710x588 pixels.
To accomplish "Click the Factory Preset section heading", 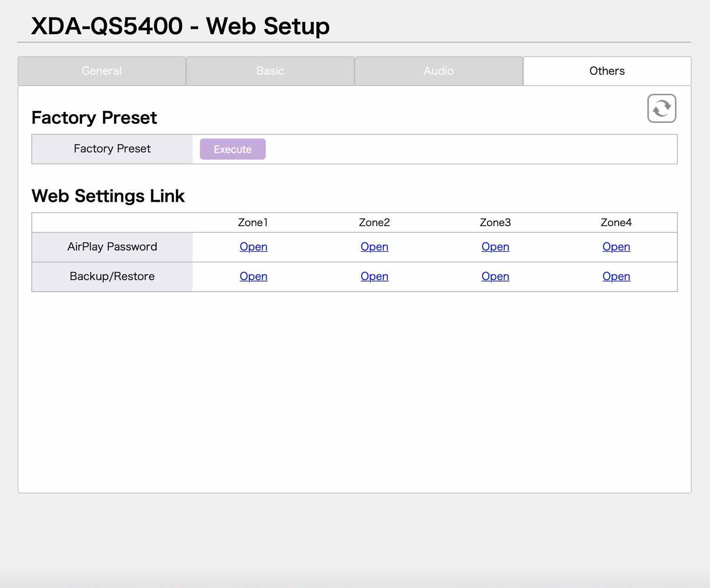I will 94,118.
